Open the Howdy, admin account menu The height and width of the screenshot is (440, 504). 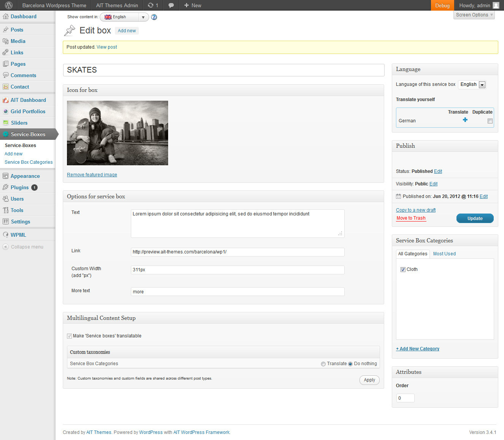[479, 5]
